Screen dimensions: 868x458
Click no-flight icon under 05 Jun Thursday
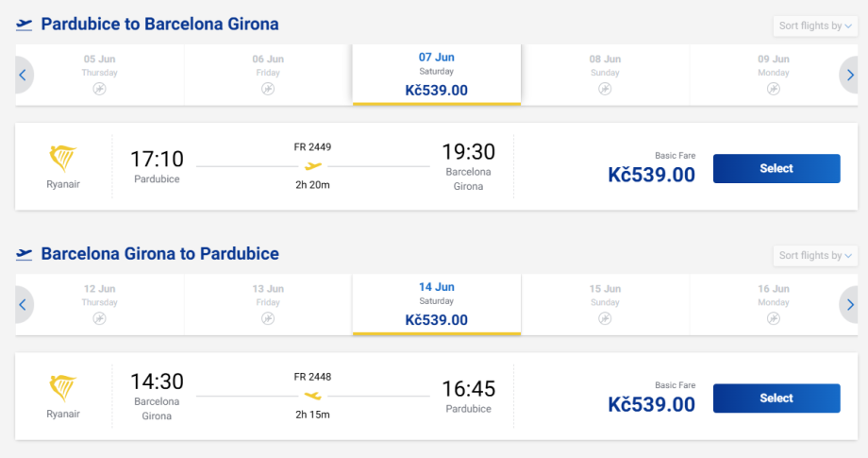[x=99, y=89]
